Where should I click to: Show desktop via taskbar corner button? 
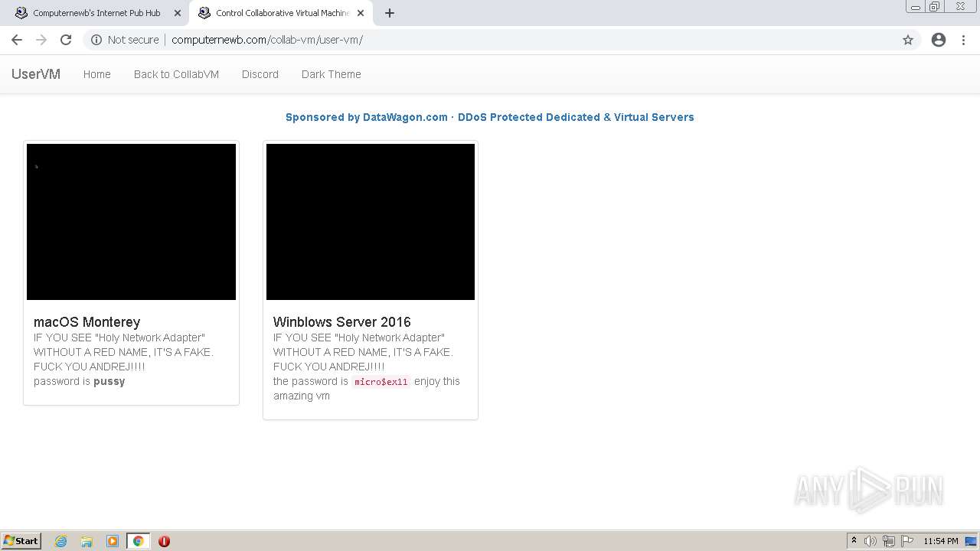[x=972, y=541]
